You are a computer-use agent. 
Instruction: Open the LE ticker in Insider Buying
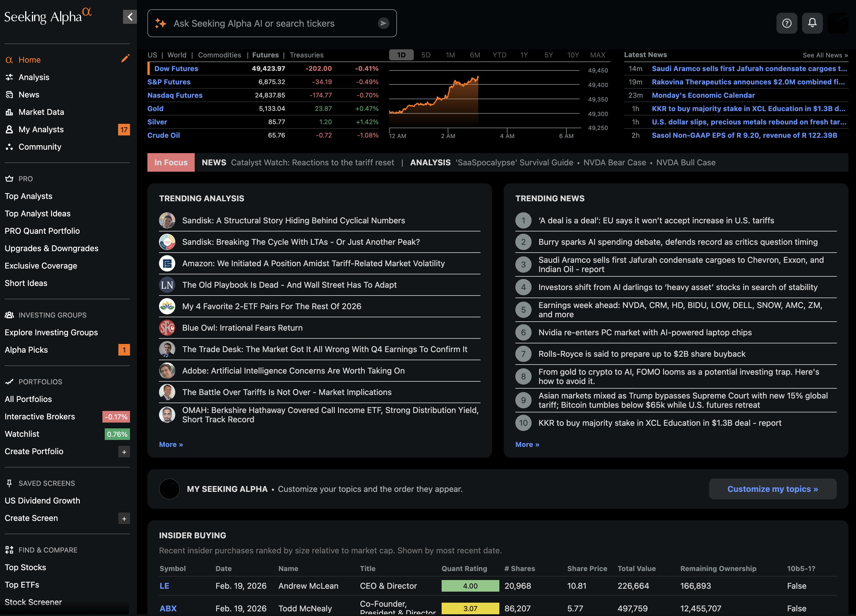(165, 586)
